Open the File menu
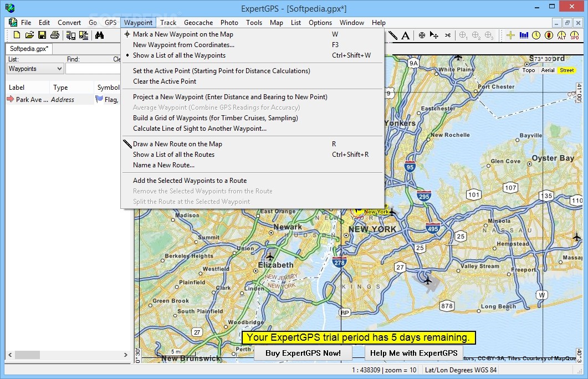 point(26,23)
